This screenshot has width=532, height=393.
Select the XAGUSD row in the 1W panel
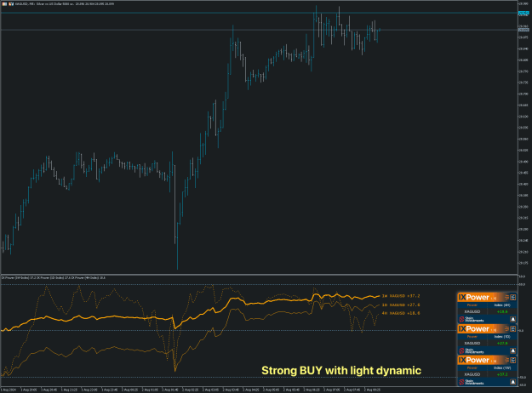(487, 374)
